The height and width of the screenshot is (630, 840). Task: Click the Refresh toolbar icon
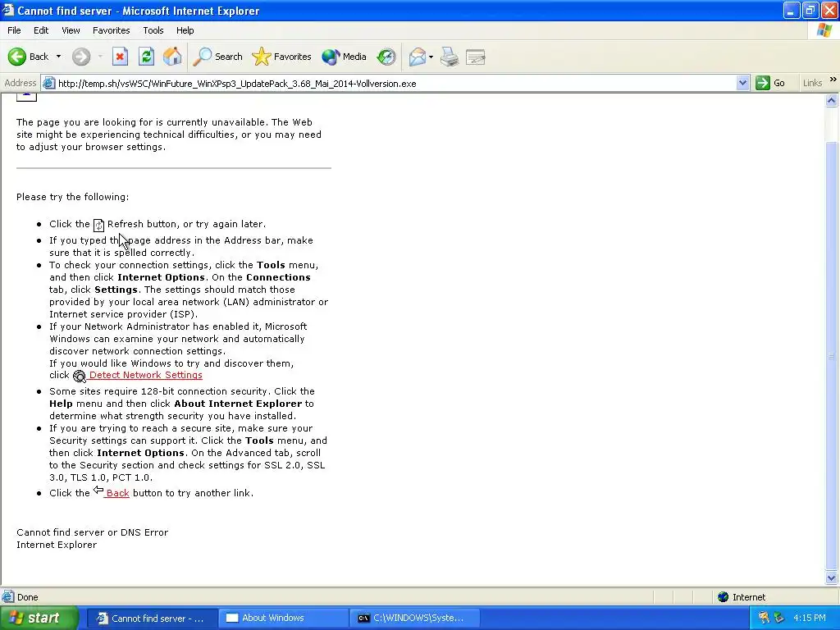pos(146,57)
